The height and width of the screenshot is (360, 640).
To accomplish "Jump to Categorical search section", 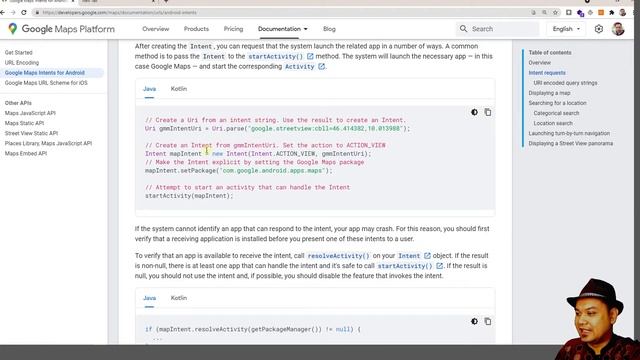I will [x=556, y=113].
